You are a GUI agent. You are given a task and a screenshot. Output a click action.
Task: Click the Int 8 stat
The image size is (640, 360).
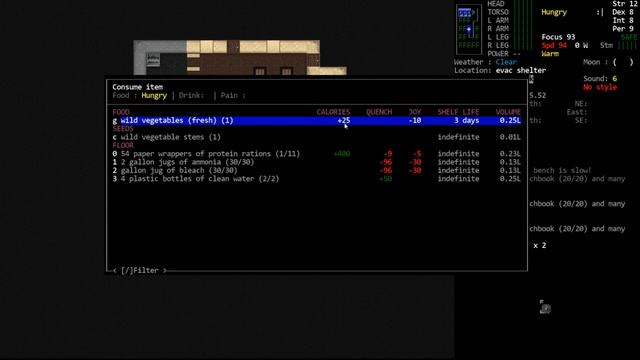point(622,20)
